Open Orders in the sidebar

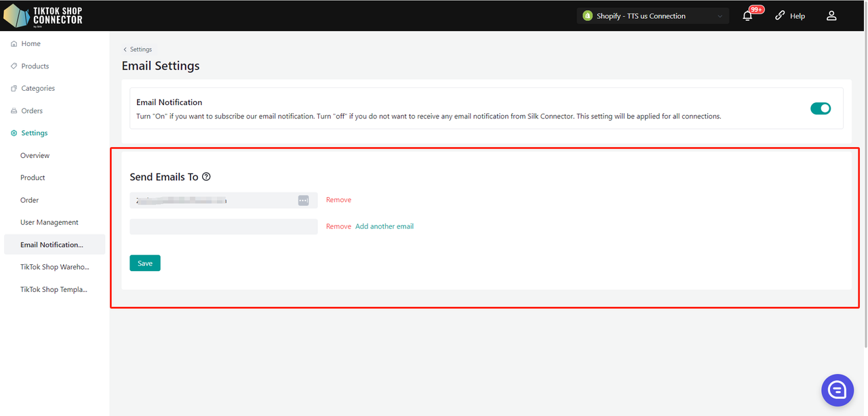click(x=31, y=111)
